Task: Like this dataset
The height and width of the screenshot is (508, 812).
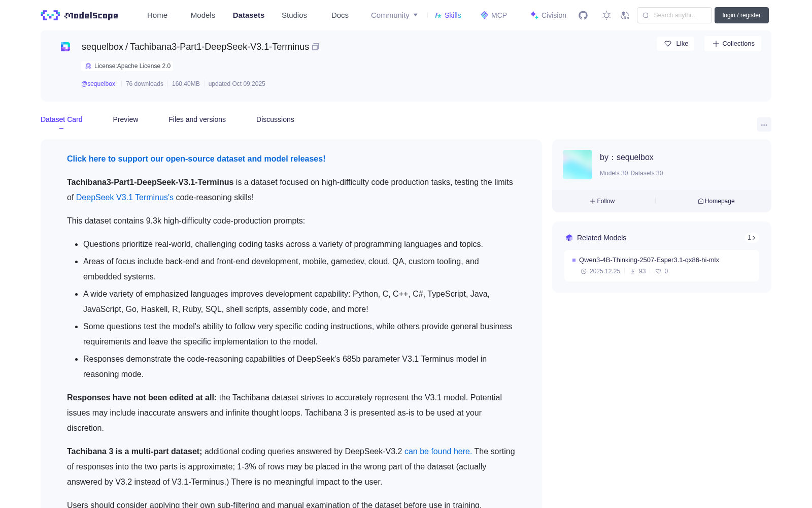Action: coord(676,44)
